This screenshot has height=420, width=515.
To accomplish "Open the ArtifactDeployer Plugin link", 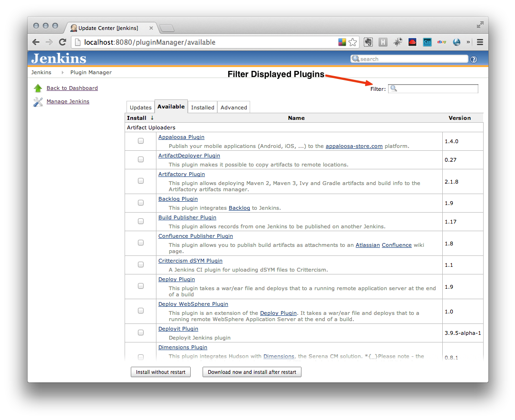I will 189,156.
